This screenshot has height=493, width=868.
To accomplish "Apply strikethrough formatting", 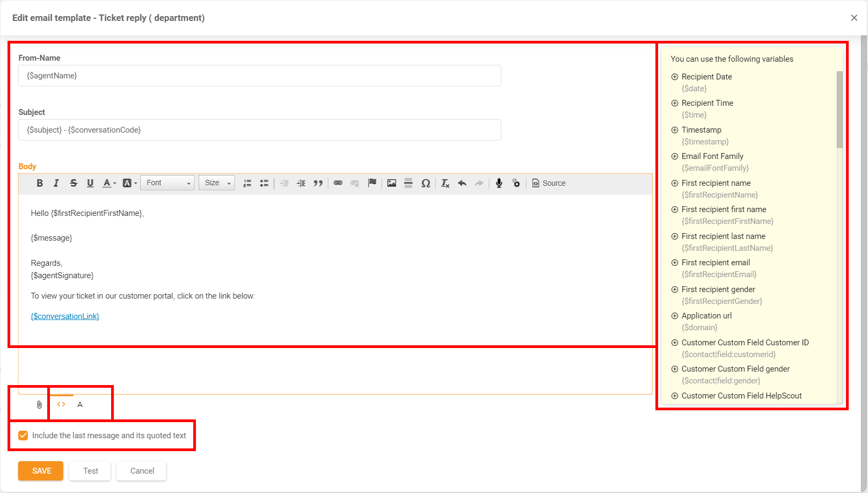I will (x=74, y=183).
